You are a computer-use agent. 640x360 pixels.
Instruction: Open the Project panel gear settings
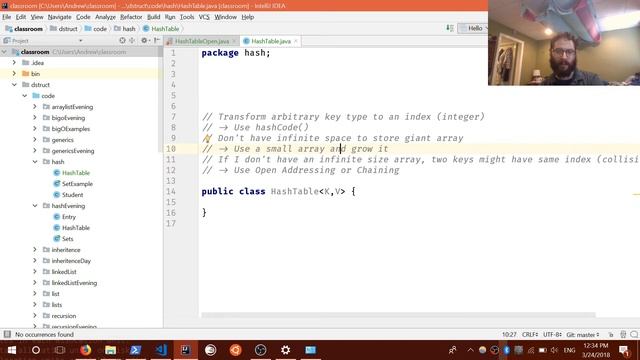144,40
